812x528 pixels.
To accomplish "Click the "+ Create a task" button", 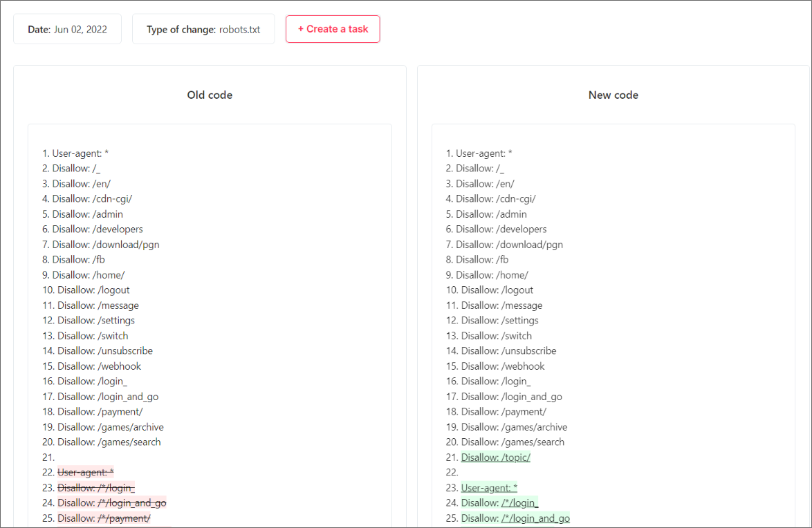I will 333,29.
